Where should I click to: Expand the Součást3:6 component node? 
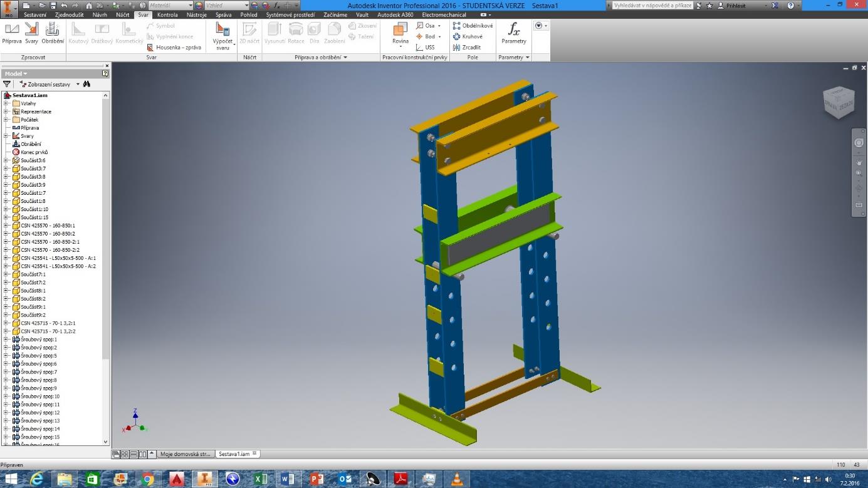click(x=6, y=160)
